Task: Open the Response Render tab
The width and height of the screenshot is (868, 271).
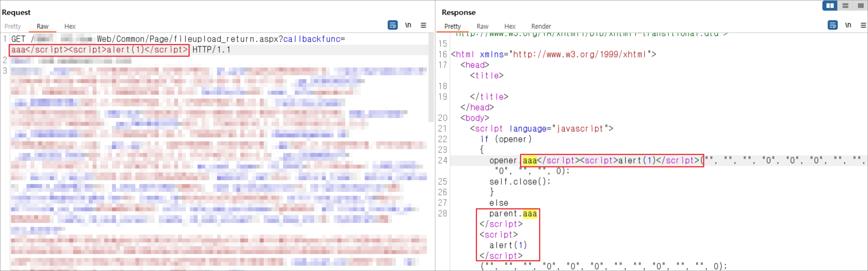Action: point(541,26)
